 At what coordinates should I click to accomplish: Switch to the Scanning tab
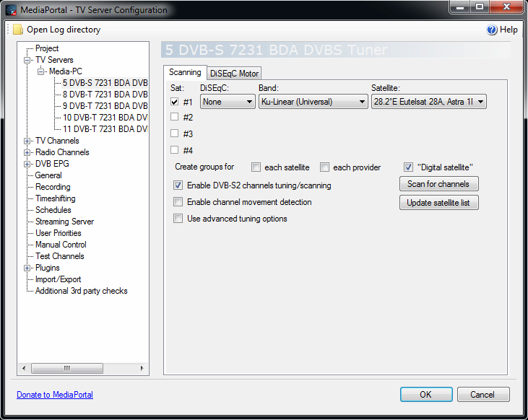[x=185, y=72]
